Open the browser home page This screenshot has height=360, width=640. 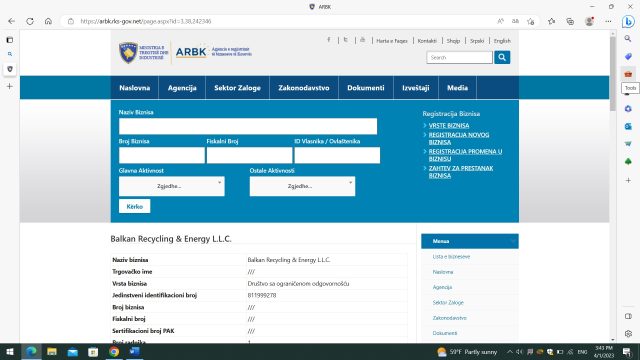[48, 21]
